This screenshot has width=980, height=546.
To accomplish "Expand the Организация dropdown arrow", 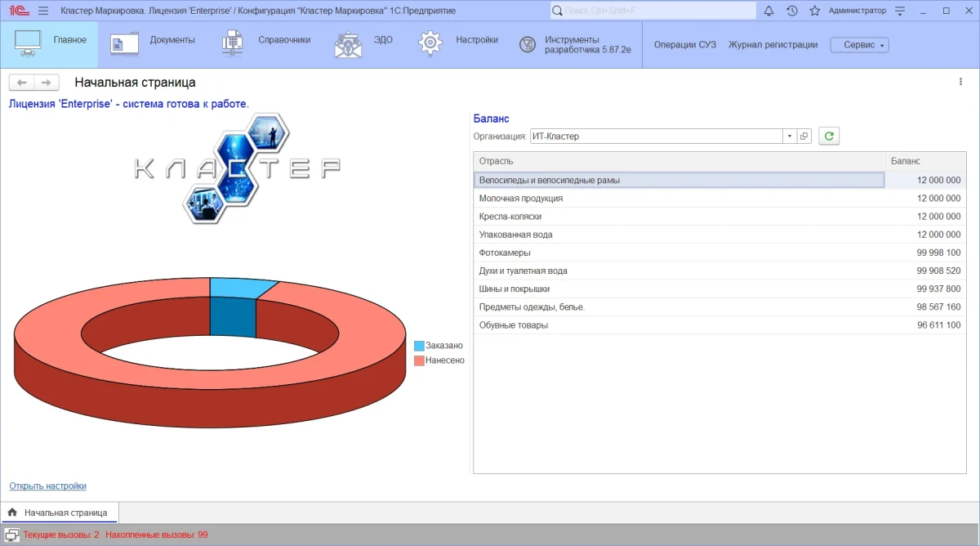I will click(x=790, y=136).
